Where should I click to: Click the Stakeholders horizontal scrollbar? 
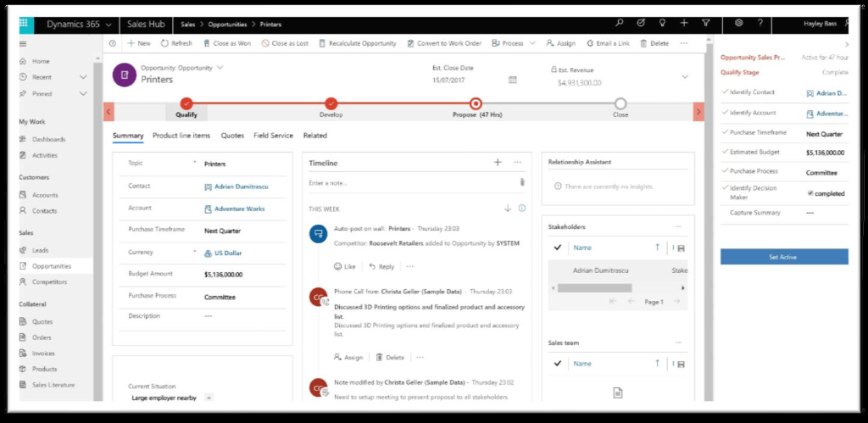click(x=594, y=288)
